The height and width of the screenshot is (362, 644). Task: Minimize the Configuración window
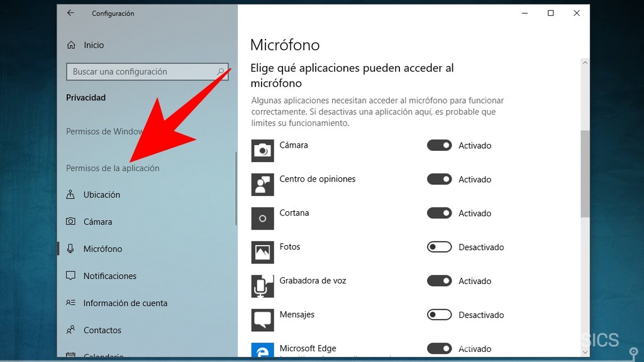[x=525, y=13]
